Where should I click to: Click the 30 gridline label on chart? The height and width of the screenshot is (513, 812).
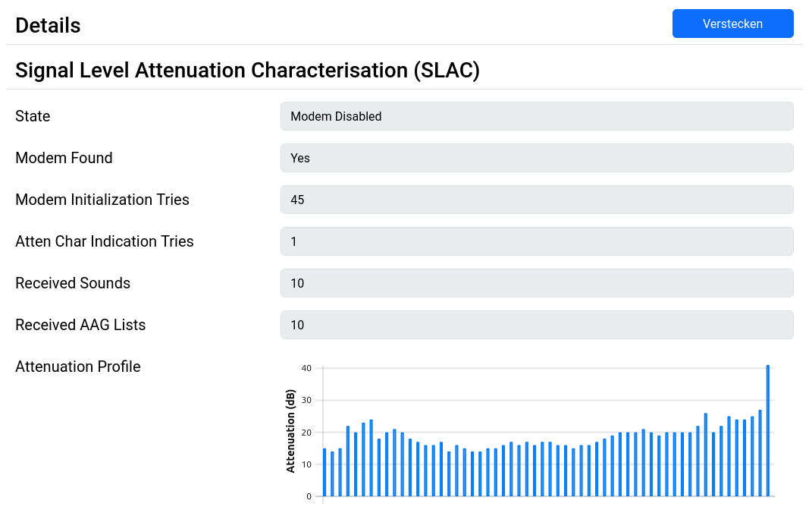click(x=306, y=400)
